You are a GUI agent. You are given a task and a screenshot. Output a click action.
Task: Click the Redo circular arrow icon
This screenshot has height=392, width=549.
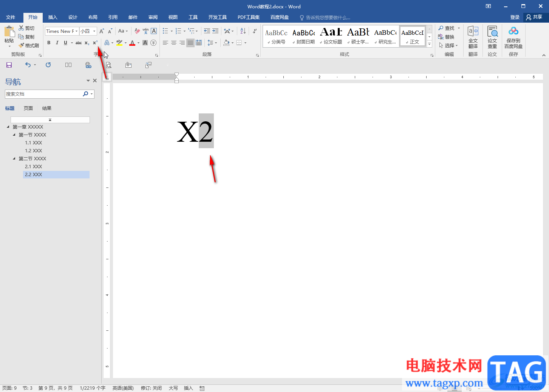[x=48, y=65]
